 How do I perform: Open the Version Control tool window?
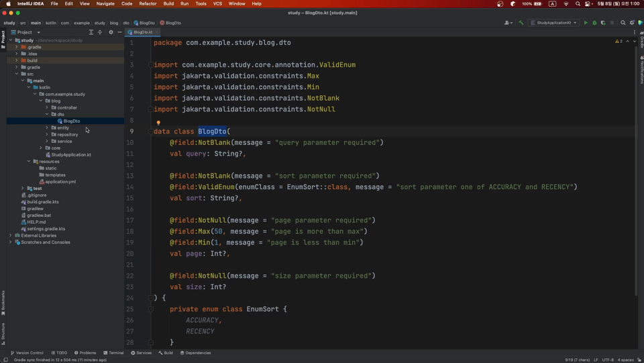click(x=27, y=353)
